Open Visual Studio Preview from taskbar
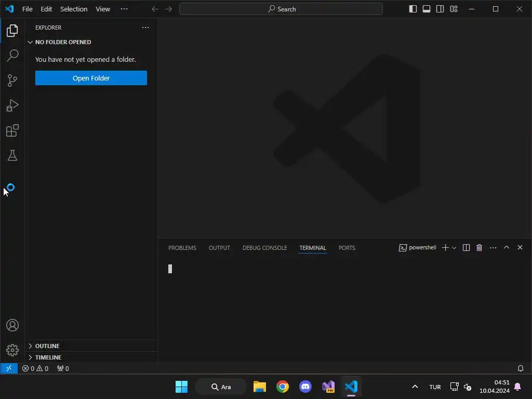 tap(328, 387)
